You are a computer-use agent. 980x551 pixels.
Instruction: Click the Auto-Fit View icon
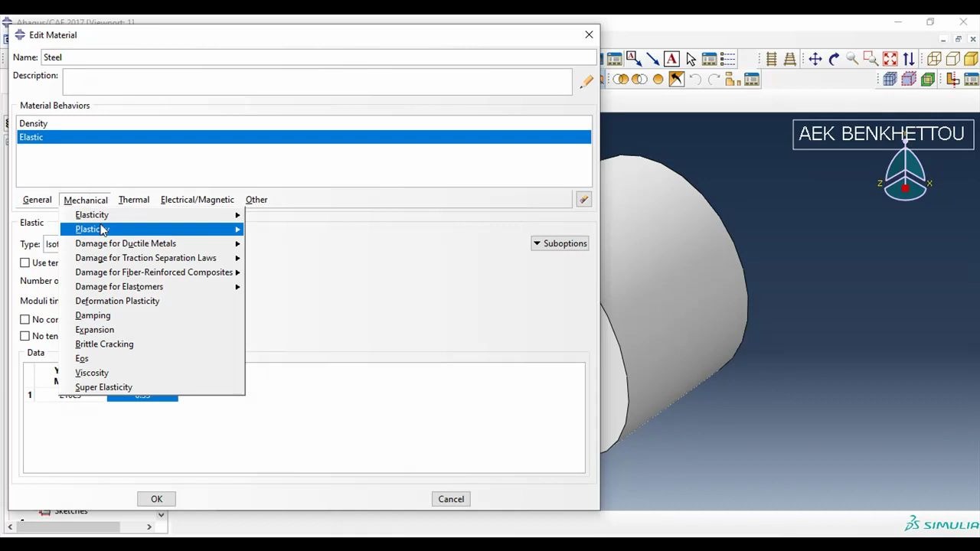click(890, 59)
